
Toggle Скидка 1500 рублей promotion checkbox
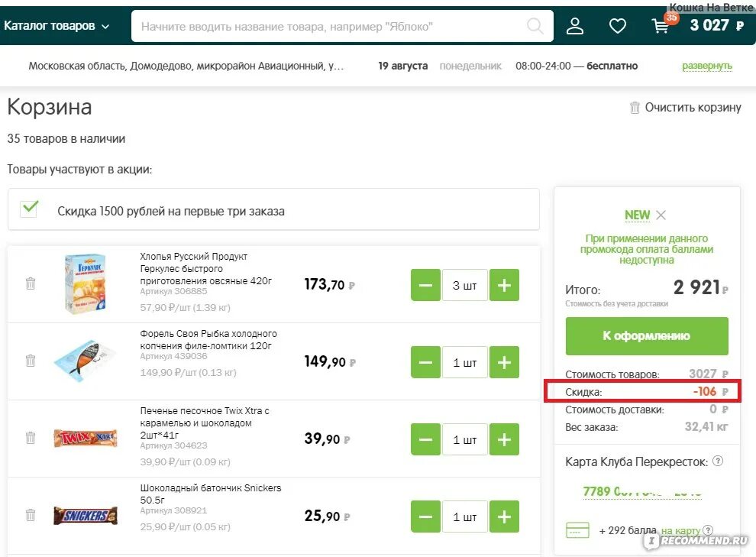pos(30,209)
